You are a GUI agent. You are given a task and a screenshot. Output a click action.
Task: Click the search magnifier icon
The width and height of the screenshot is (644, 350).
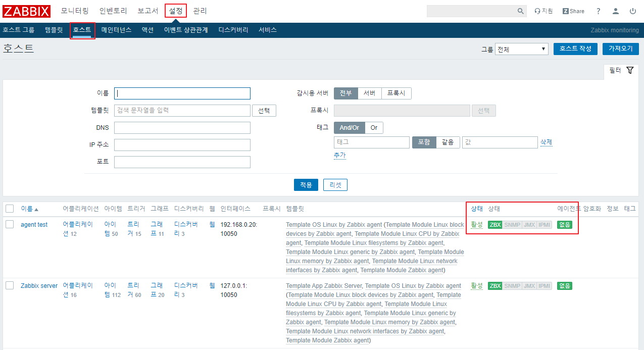[x=521, y=11]
